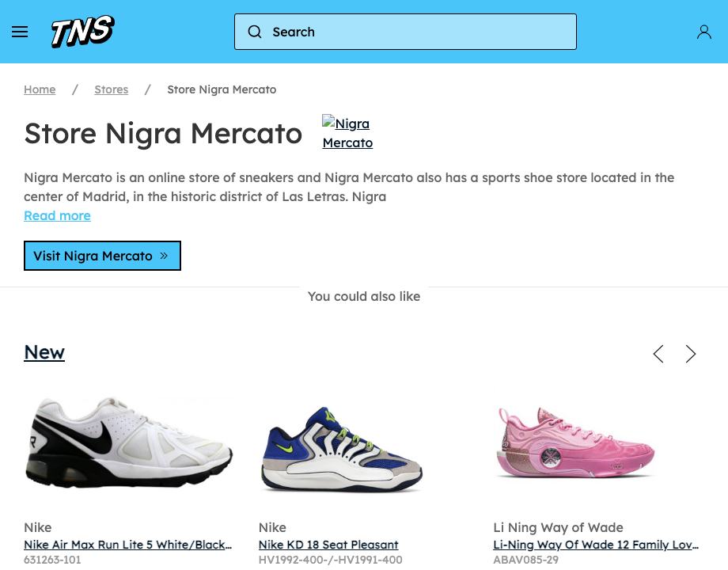Click Store Nigra Mercato breadcrumb text

coord(222,89)
